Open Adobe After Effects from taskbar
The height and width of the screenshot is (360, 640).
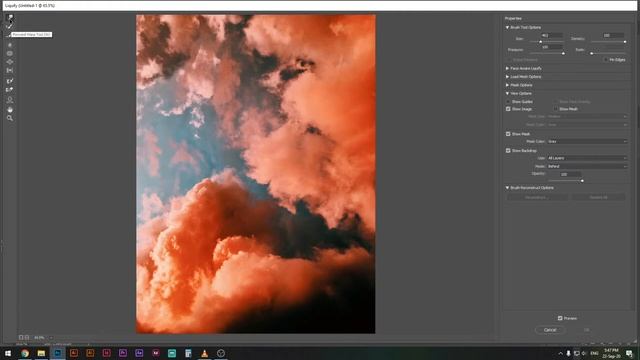pyautogui.click(x=139, y=353)
